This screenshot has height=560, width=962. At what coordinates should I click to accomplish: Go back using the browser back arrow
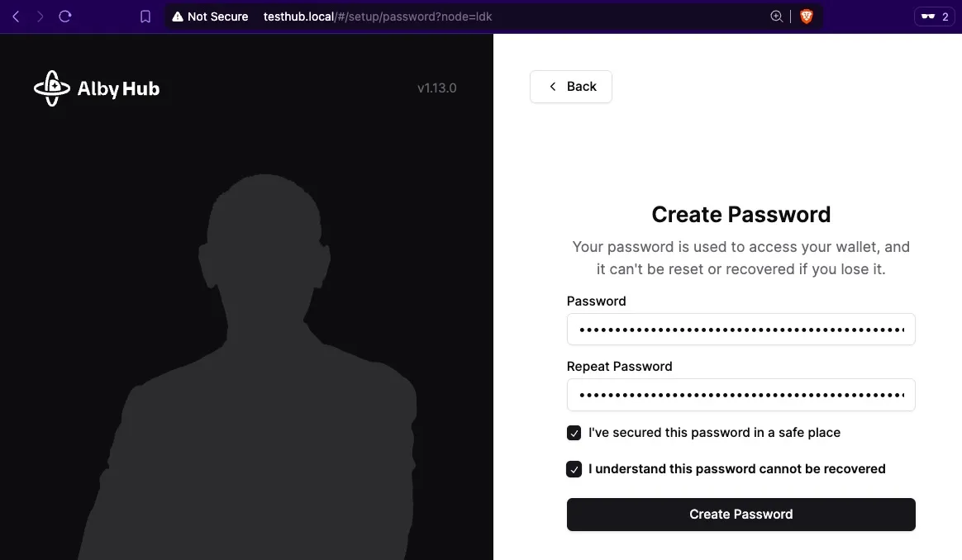[17, 17]
